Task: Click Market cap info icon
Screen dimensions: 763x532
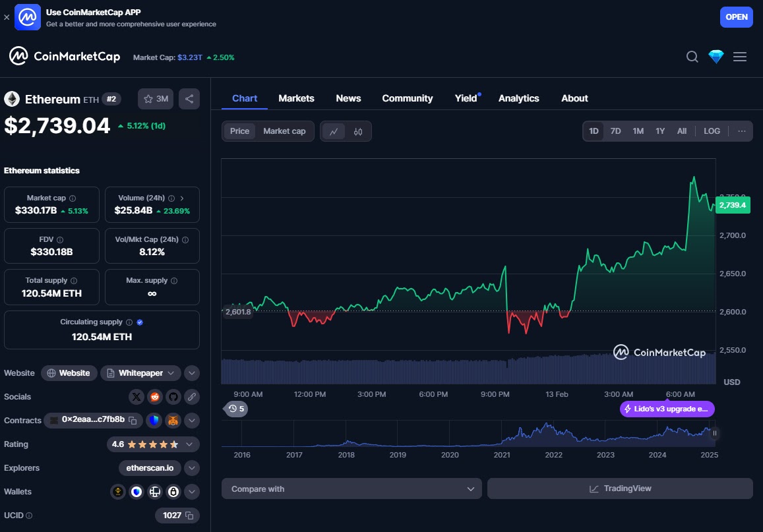Action: click(73, 198)
